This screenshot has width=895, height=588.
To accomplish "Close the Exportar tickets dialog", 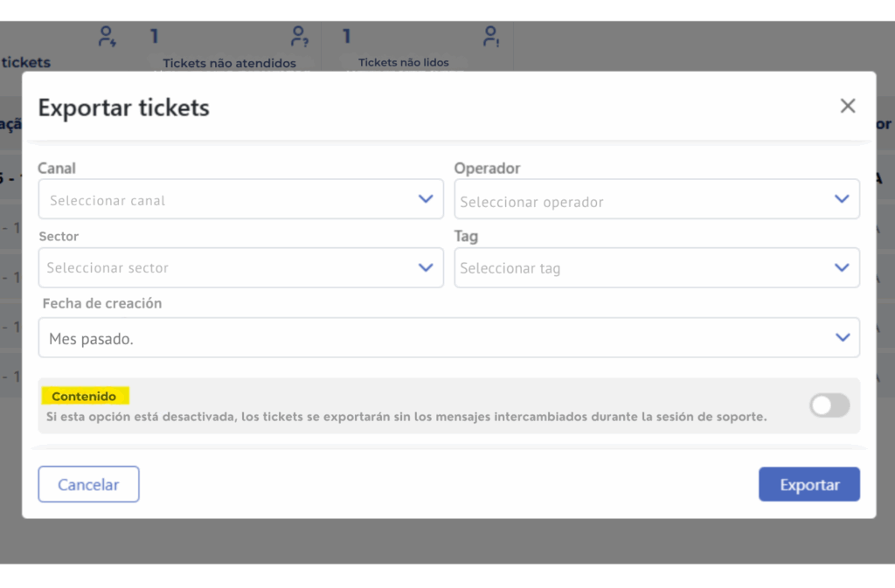I will click(x=847, y=107).
